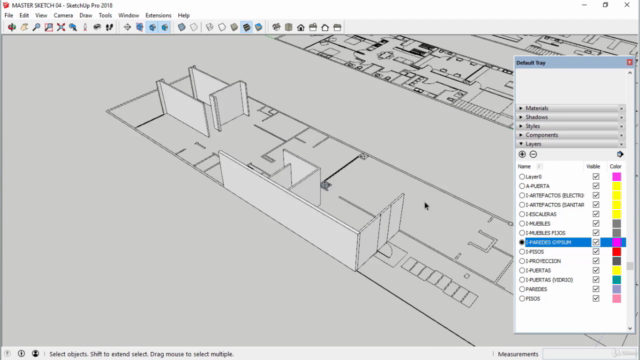Switch to Shaded style
This screenshot has height=360, width=640.
(x=234, y=27)
